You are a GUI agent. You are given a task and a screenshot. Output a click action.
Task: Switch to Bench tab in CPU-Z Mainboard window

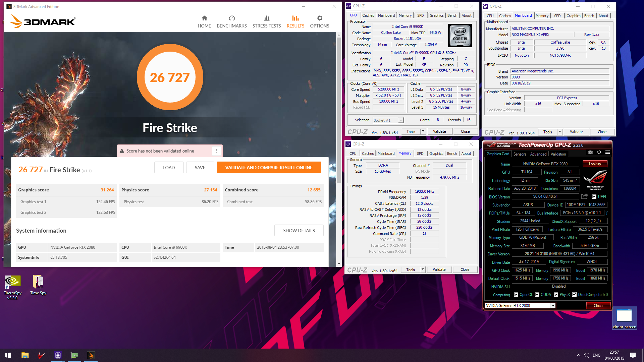pos(589,16)
